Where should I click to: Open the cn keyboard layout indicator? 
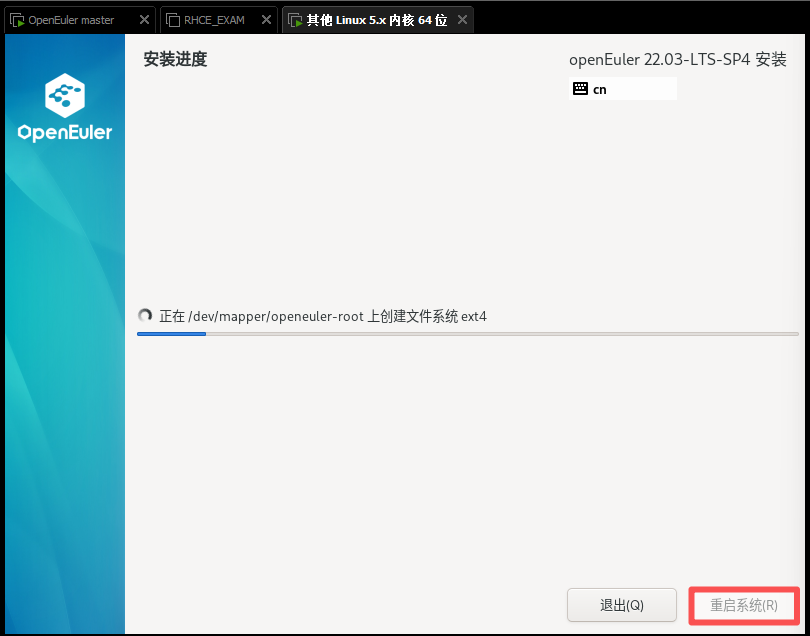tap(622, 88)
